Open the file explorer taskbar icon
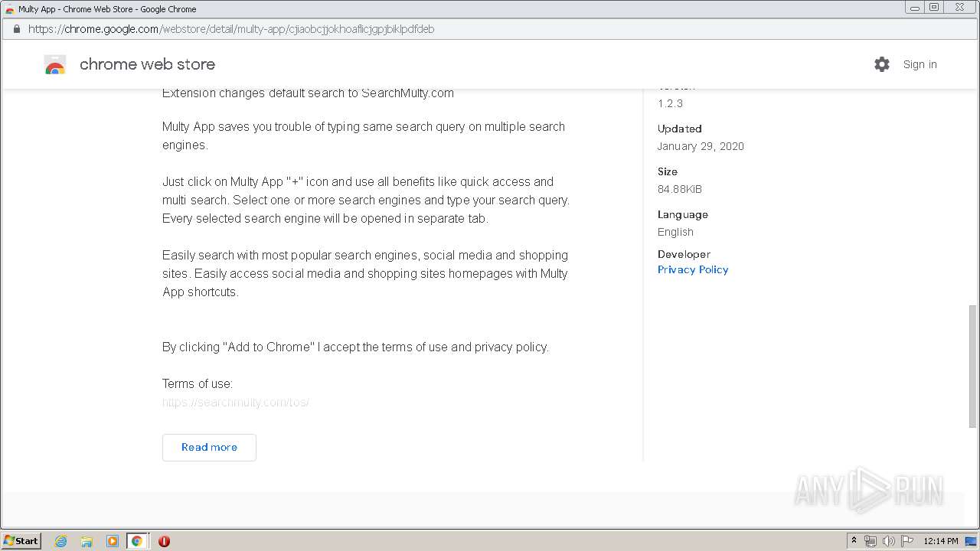 coord(87,541)
